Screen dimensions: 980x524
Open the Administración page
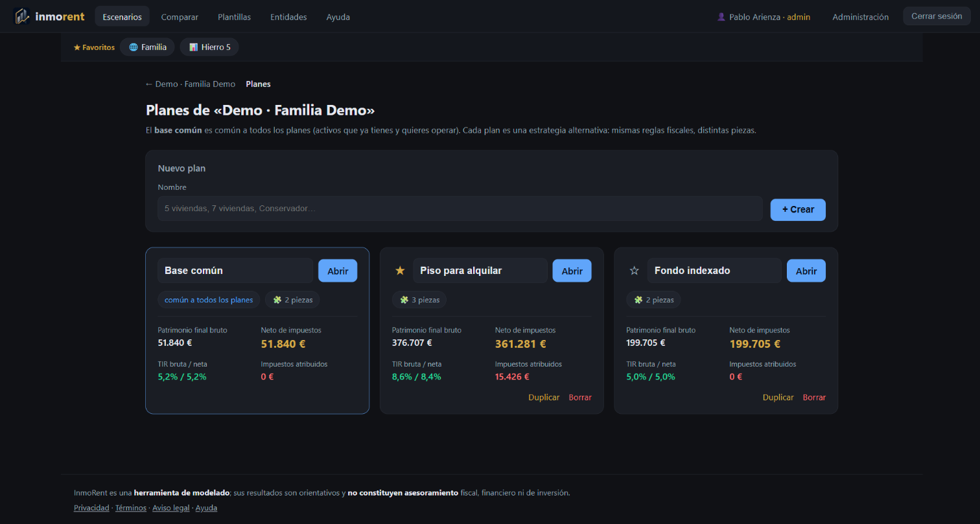[860, 17]
